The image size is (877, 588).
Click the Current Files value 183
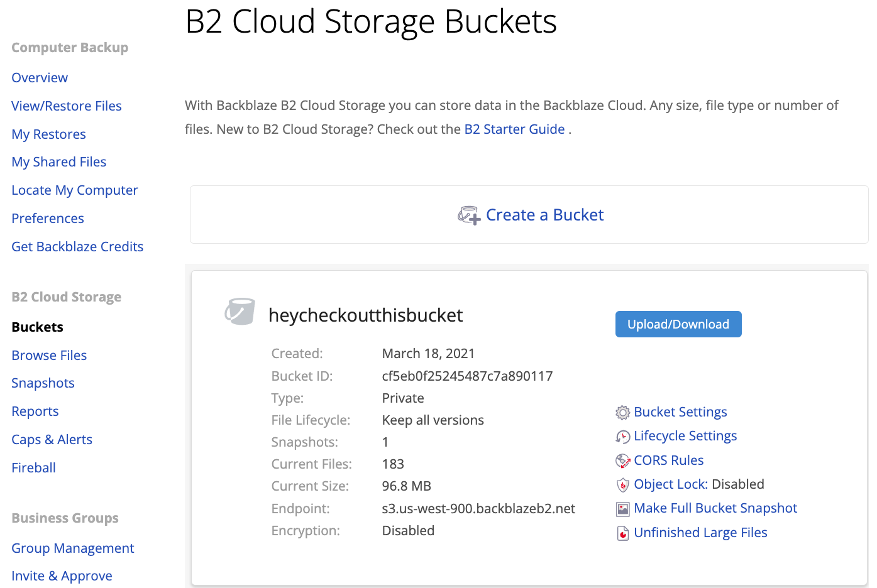click(393, 464)
